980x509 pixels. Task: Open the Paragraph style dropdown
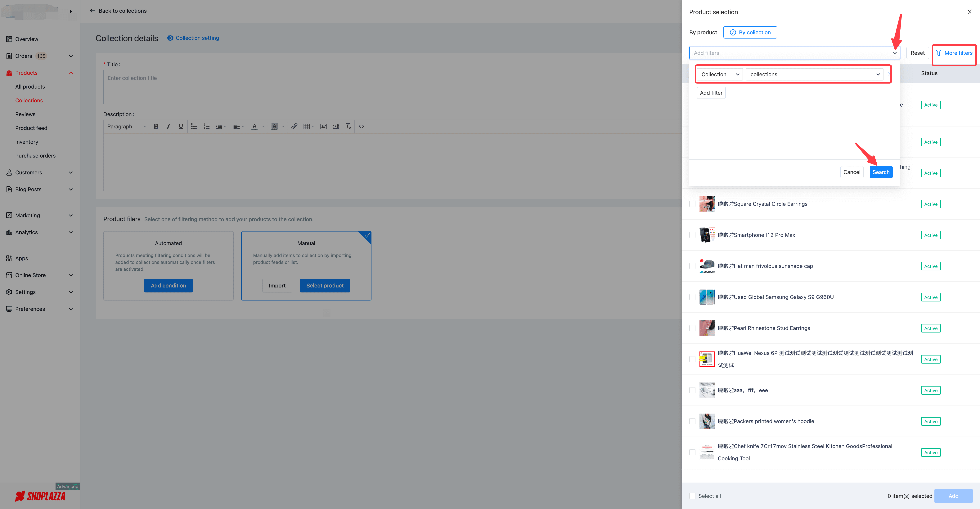126,126
